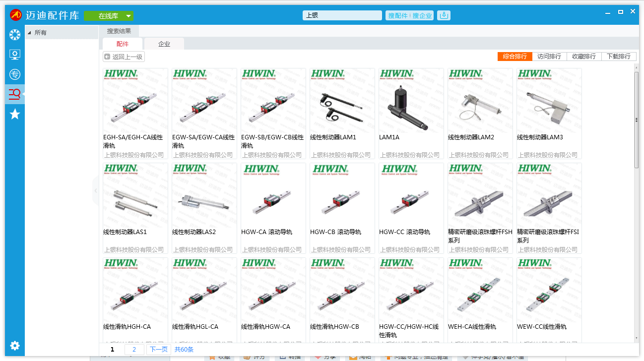Open the 专 circle icon in sidebar

[x=15, y=75]
